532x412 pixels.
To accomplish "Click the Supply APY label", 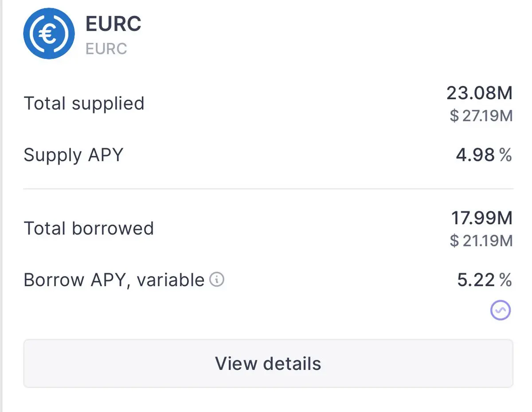I will (73, 155).
